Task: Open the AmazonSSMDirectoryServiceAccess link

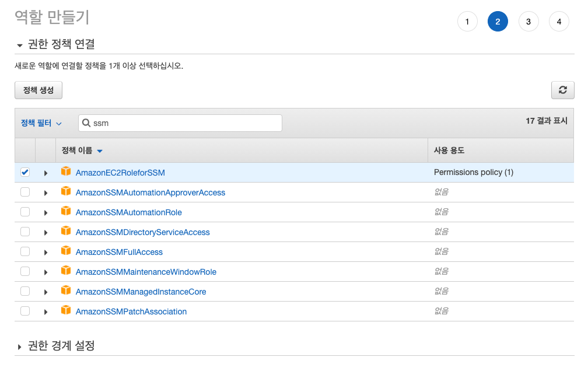Action: pyautogui.click(x=142, y=233)
